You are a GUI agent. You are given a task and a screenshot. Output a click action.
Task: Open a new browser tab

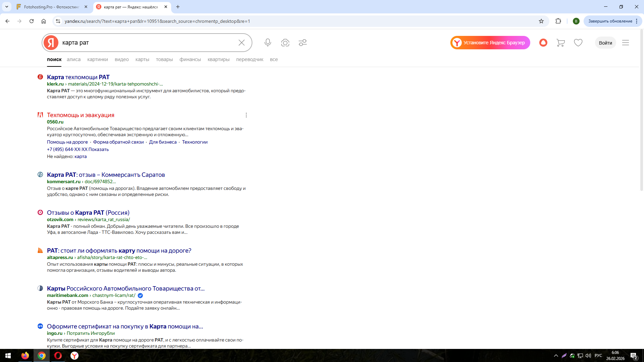click(x=178, y=7)
